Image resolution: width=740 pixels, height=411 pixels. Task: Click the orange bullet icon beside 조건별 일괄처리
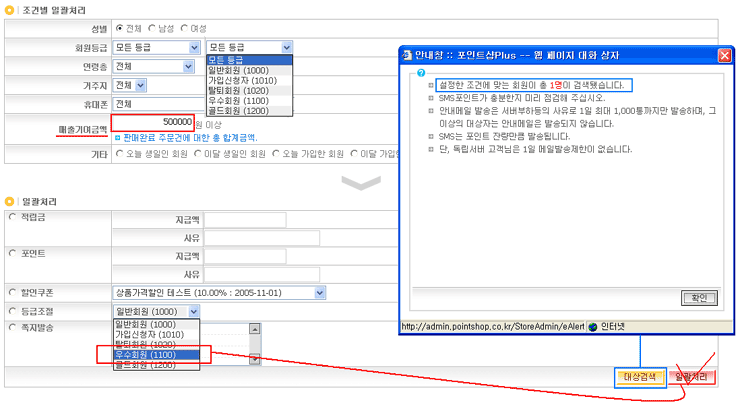[x=11, y=9]
